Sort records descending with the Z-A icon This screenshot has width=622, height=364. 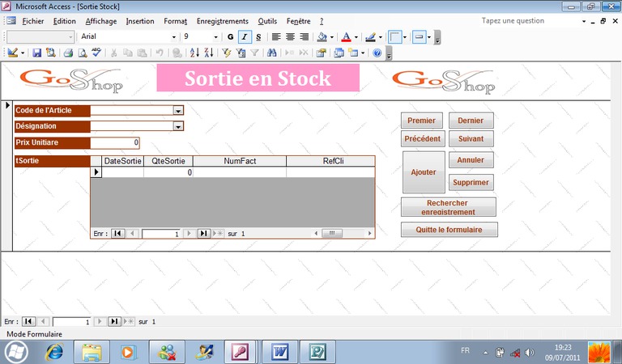pos(208,53)
